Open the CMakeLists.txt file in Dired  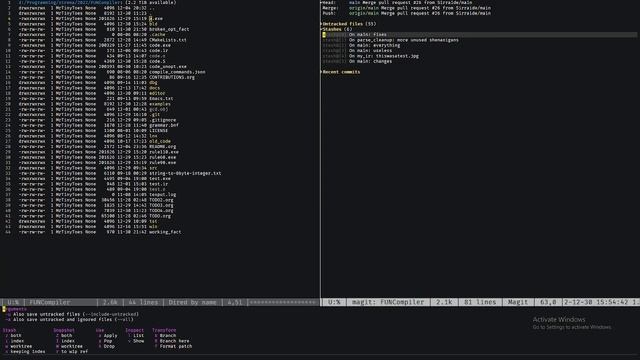(x=168, y=40)
